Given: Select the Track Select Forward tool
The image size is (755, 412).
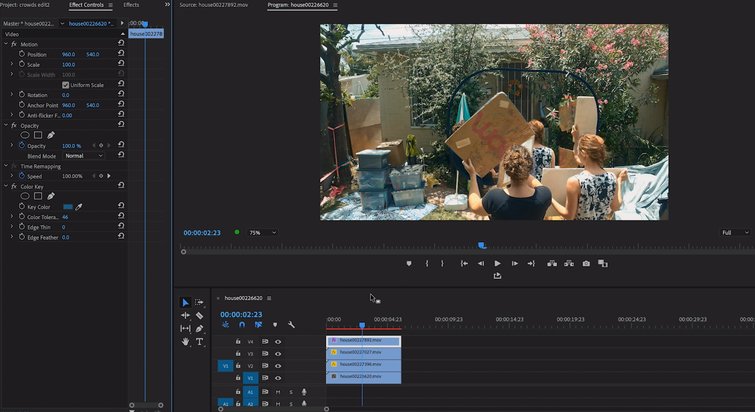Looking at the screenshot, I should tap(199, 302).
